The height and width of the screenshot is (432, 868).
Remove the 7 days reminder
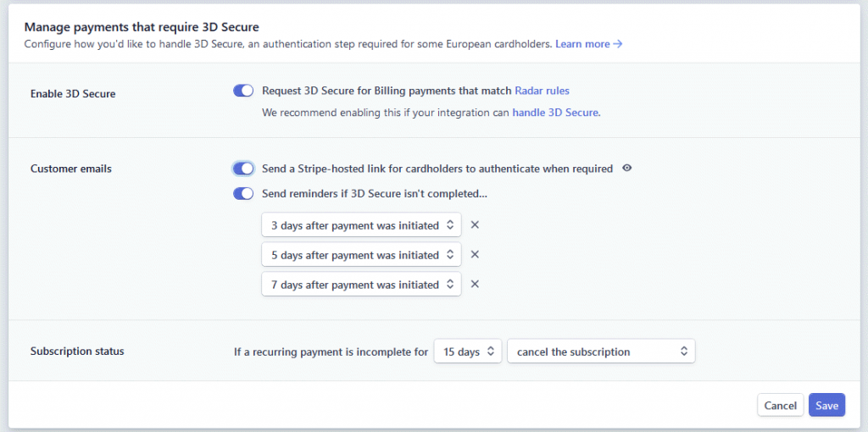[475, 285]
